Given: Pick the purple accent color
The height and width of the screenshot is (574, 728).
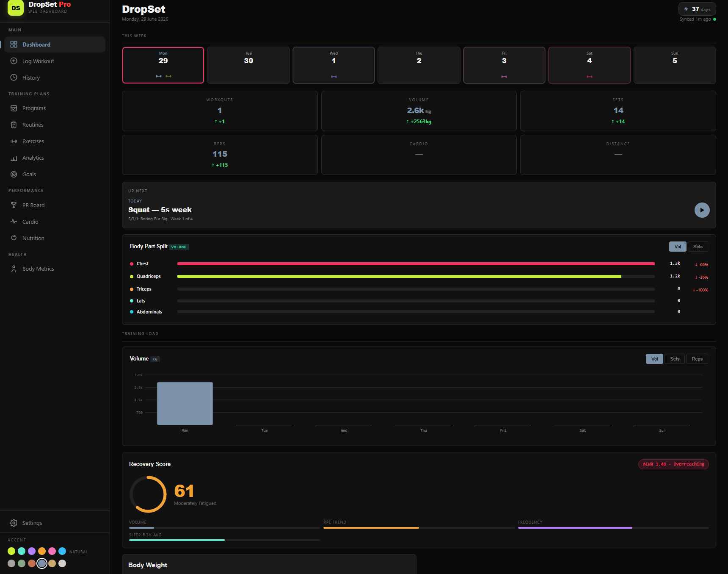Looking at the screenshot, I should pos(32,551).
